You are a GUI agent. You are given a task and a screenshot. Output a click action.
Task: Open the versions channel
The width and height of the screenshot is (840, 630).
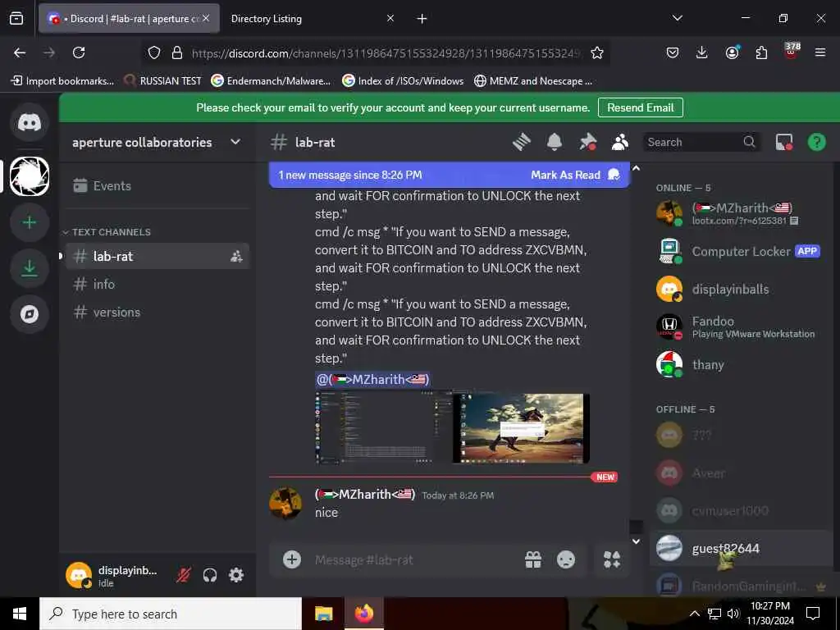coord(157,313)
